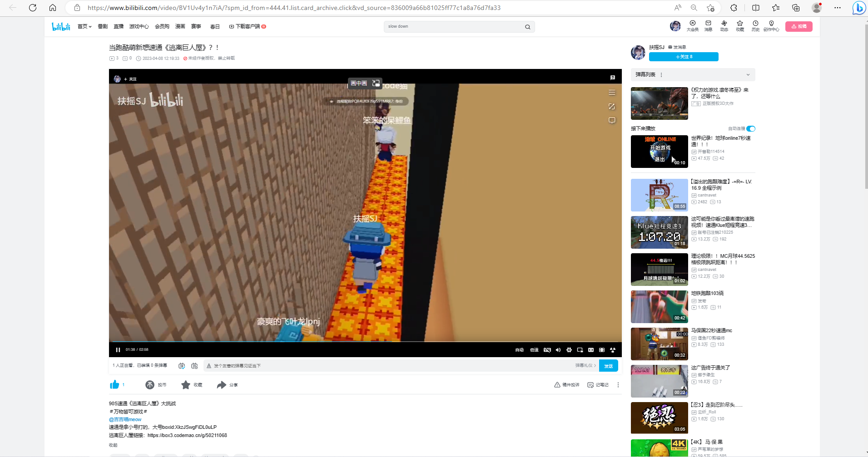Open 游戏中心 navigation item
Image resolution: width=868 pixels, height=457 pixels.
(139, 27)
